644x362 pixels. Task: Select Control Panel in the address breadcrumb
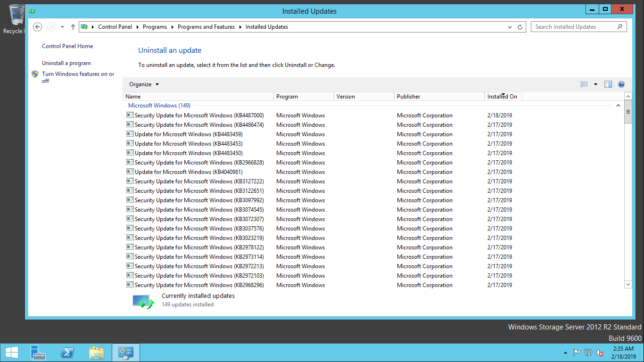(115, 27)
